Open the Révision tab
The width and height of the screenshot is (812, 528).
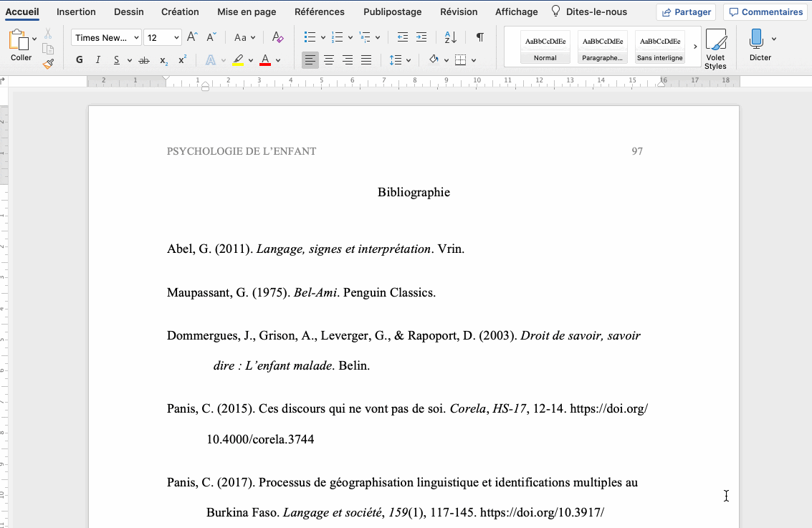tap(459, 11)
